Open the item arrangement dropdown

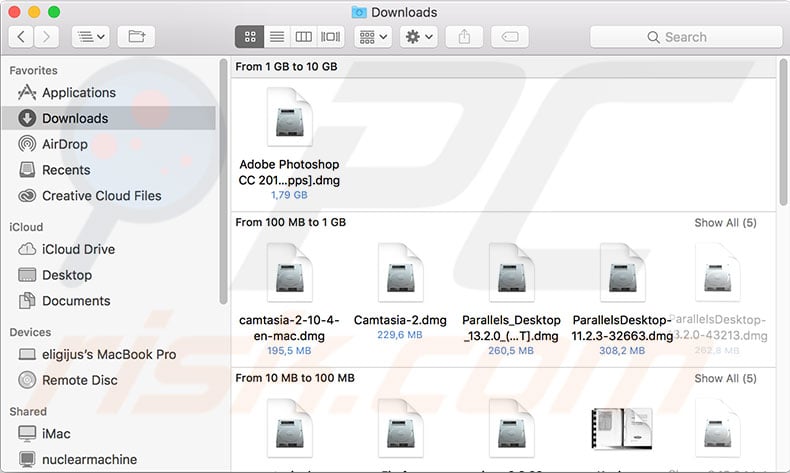(373, 37)
